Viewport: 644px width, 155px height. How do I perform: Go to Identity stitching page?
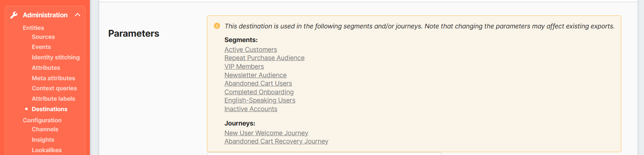coord(55,57)
